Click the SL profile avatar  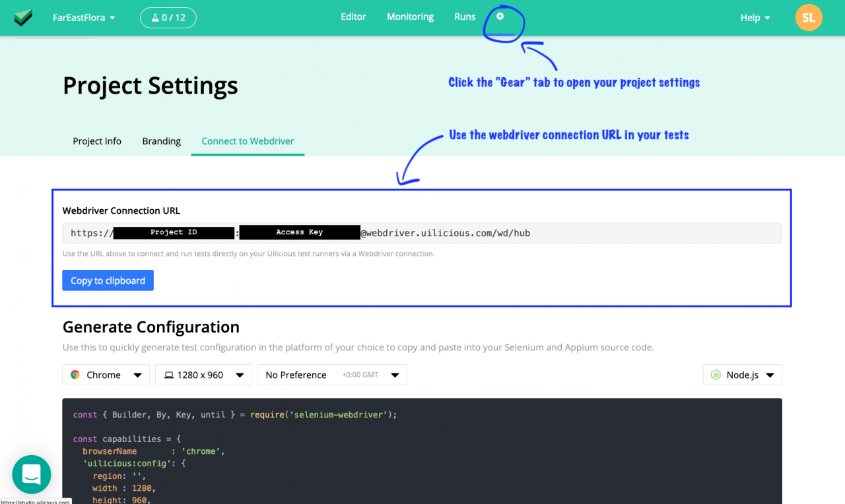tap(808, 18)
